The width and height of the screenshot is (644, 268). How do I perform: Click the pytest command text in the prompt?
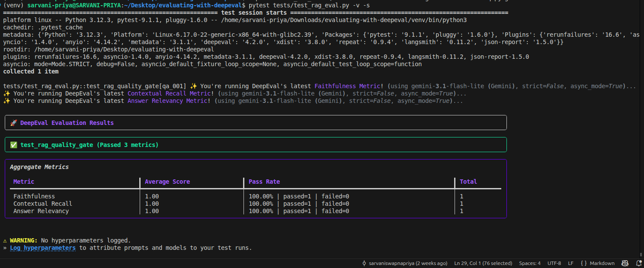click(x=309, y=5)
